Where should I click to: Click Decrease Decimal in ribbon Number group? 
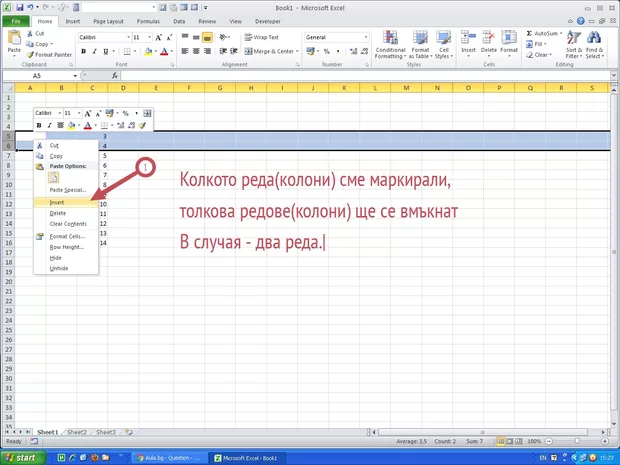tap(364, 51)
